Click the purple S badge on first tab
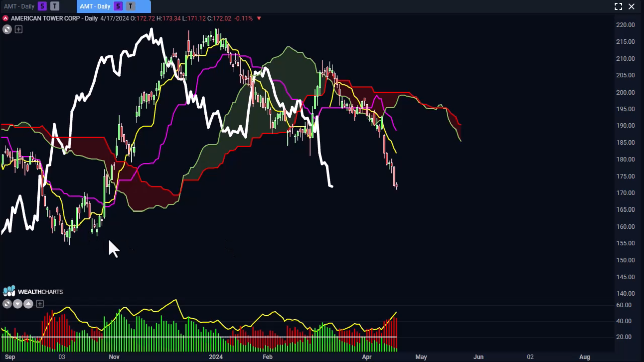 coord(42,6)
